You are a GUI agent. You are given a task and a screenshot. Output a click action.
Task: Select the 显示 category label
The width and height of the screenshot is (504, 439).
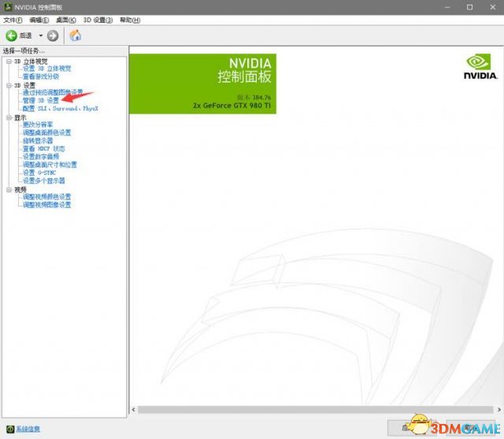point(20,117)
